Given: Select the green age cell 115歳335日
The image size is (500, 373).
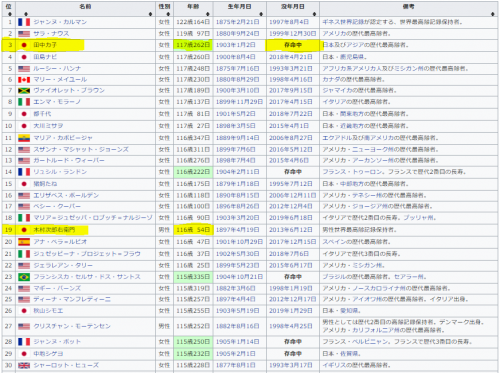Looking at the screenshot, I should pos(193,277).
